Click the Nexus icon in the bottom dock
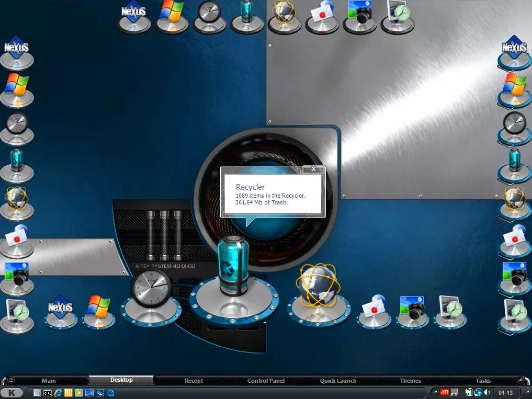This screenshot has height=399, width=532. click(61, 312)
